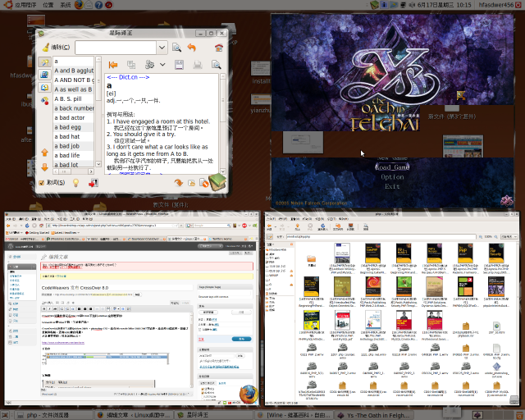The image size is (525, 420).
Task: Open StarDict's search box dropdown arrow
Action: (162, 48)
